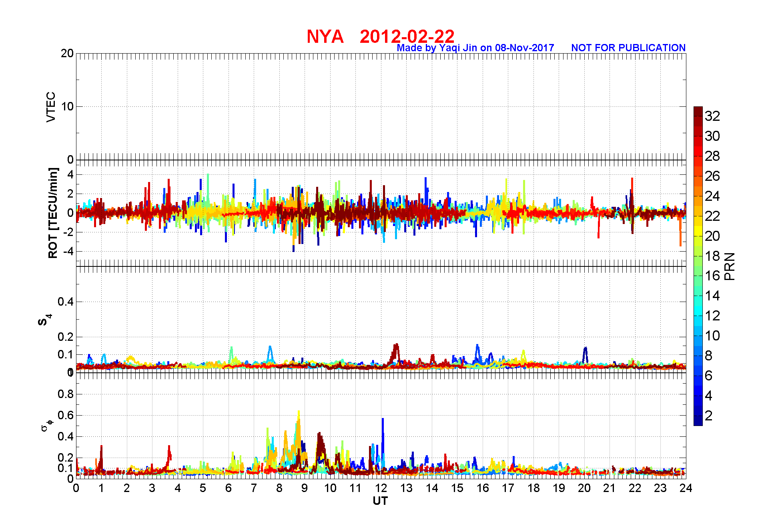Viewport: 762px width, 532px height.
Task: Select the "Made by Yaqi Jin on 08-Nov-2017" credit
Action: 475,48
